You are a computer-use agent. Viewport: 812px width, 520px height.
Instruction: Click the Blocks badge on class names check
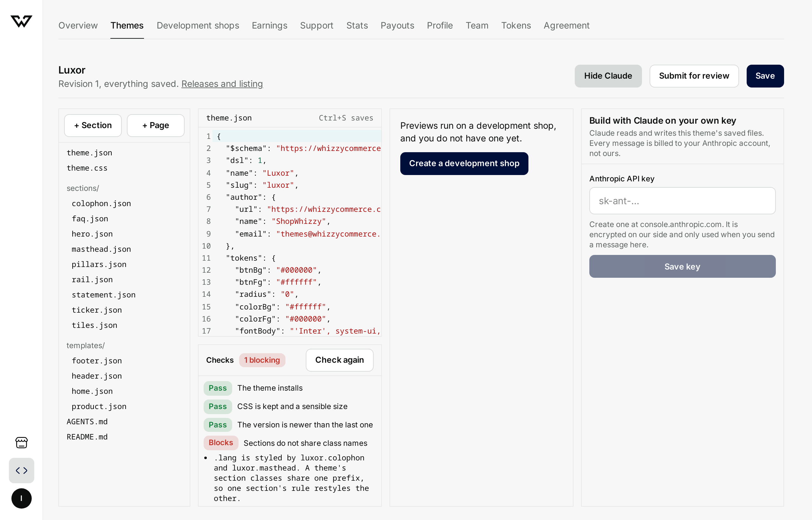[221, 443]
